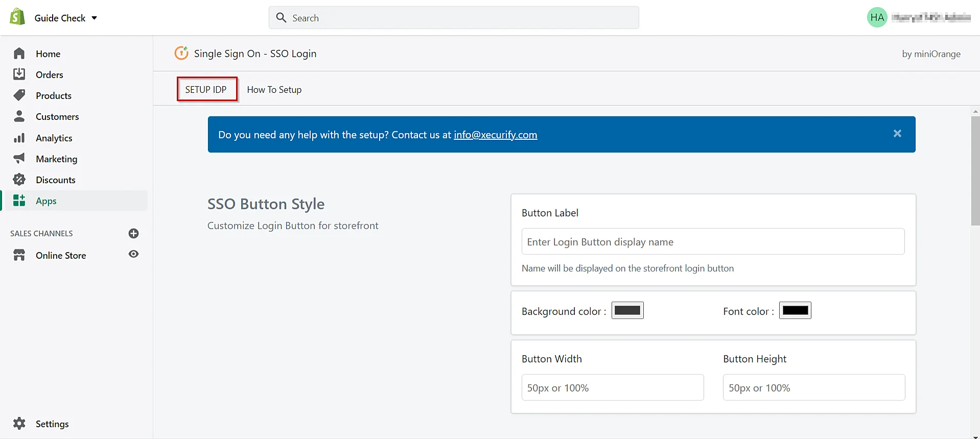Open Customers section
Viewport: 980px width, 439px height.
tap(57, 116)
